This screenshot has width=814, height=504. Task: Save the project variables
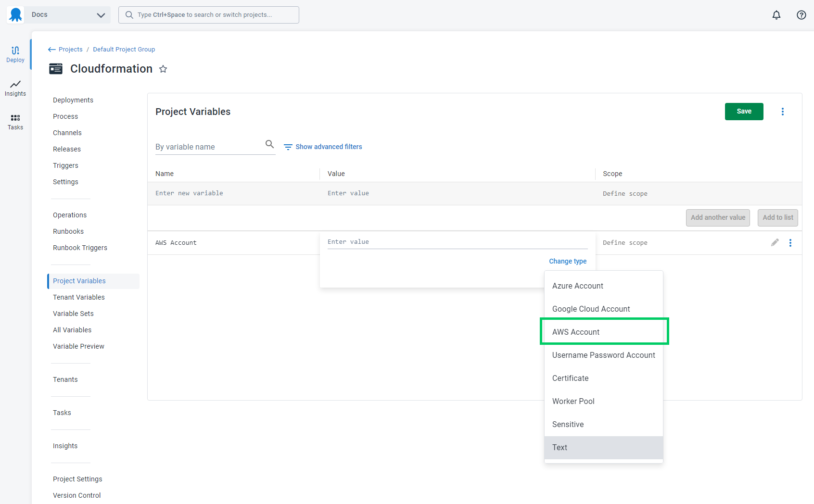point(744,112)
